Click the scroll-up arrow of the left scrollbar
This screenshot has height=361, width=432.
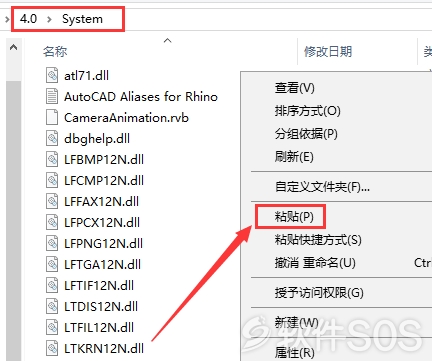tap(13, 48)
